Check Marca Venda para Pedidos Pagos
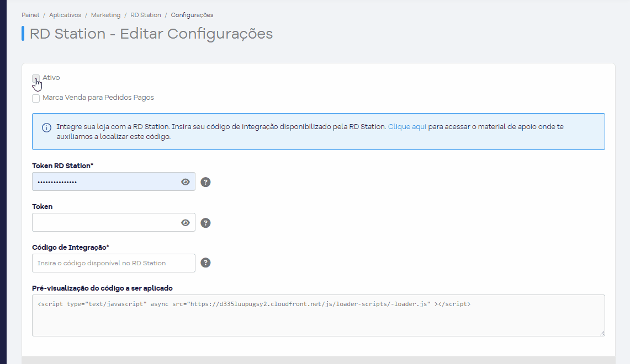 pos(36,98)
